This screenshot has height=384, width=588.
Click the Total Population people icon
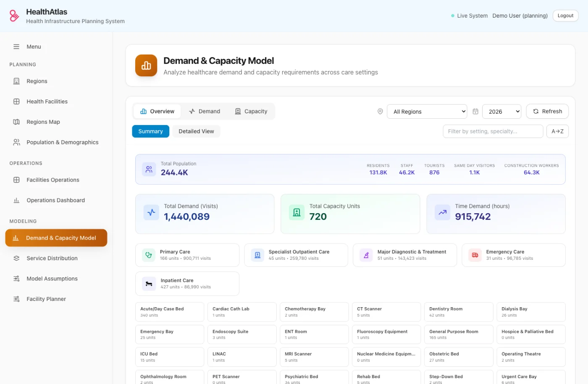pos(149,169)
